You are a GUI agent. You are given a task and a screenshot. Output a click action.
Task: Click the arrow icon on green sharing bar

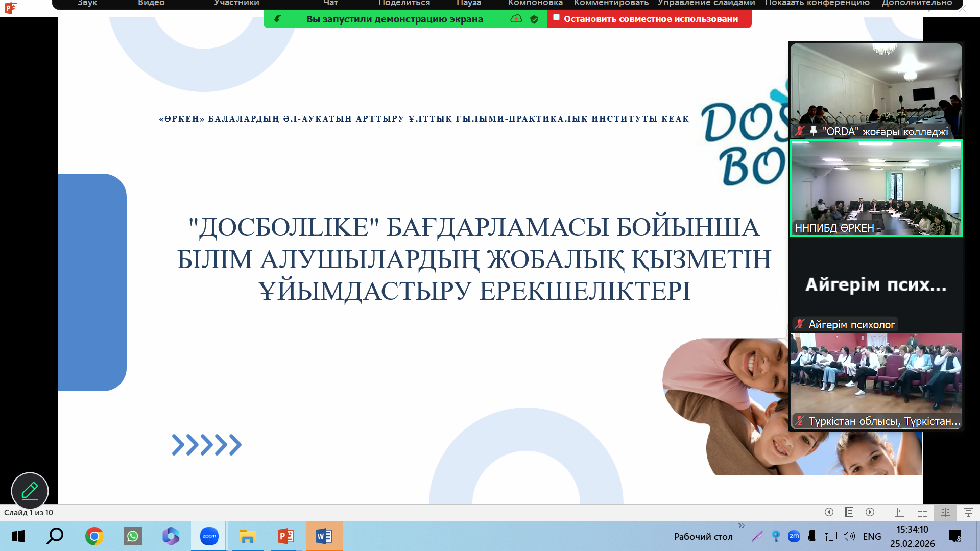277,19
